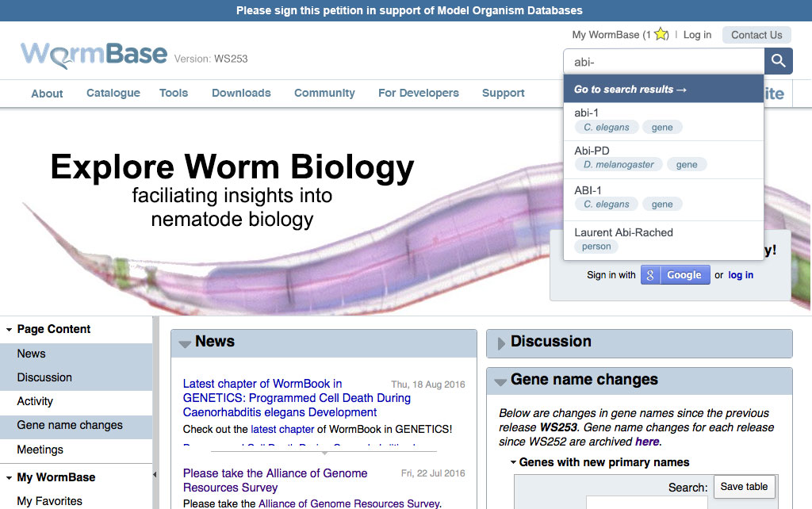This screenshot has width=812, height=509.
Task: Click the magnifying glass search button
Action: pyautogui.click(x=778, y=61)
